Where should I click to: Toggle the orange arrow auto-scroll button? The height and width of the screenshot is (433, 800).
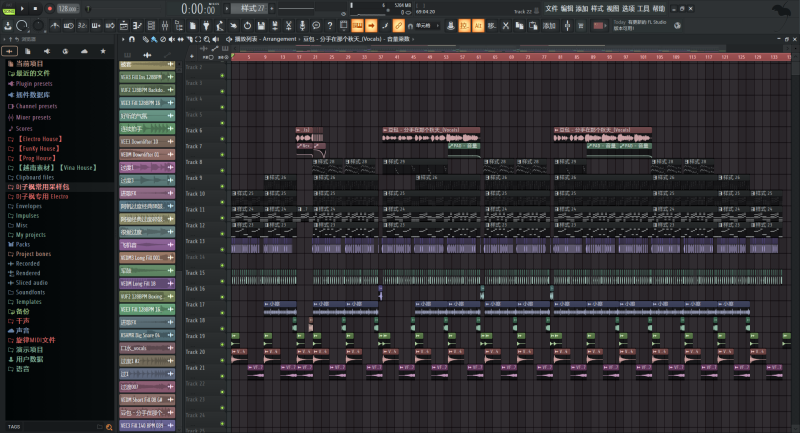click(371, 25)
